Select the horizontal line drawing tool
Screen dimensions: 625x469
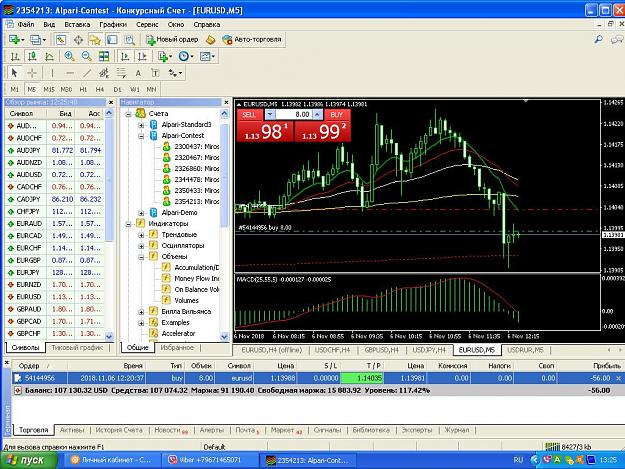tap(70, 73)
